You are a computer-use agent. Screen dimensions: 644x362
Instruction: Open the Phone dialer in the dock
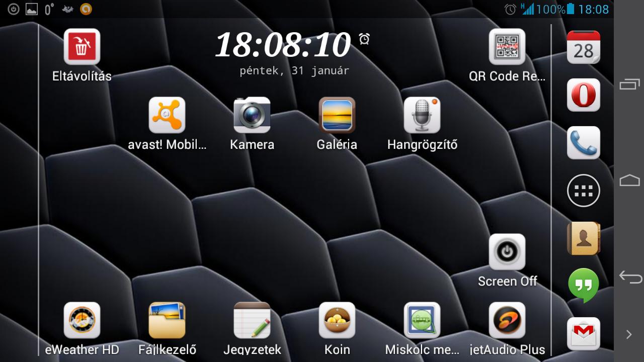coord(584,143)
